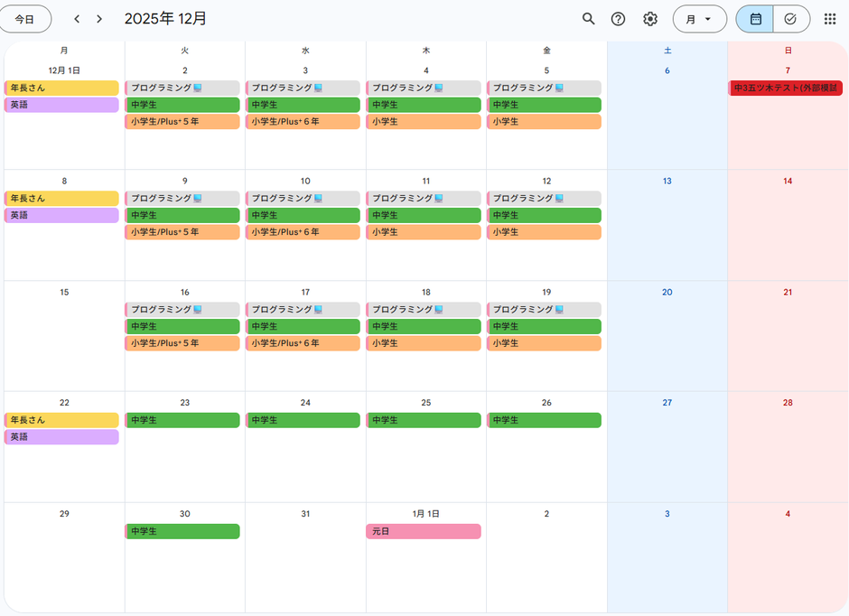849x616 pixels.
Task: Open 小学生 event on December 12
Action: click(544, 231)
